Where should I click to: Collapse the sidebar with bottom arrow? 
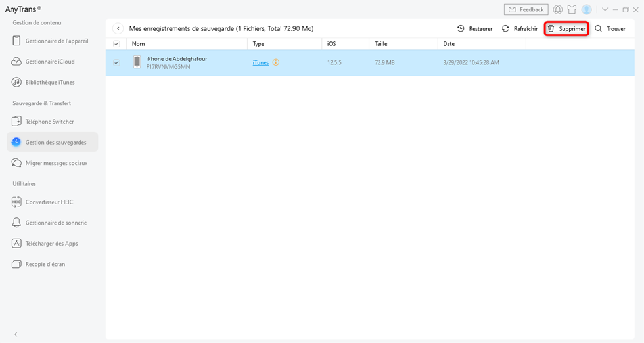click(x=16, y=334)
